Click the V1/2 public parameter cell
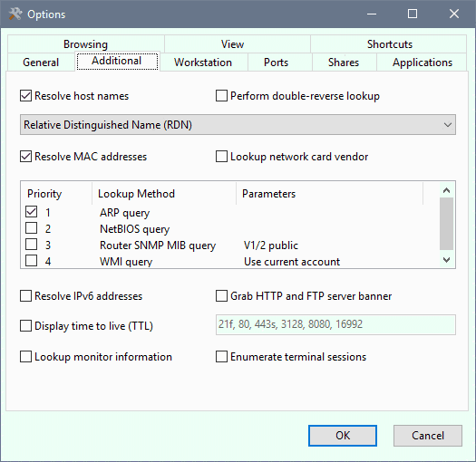 271,245
